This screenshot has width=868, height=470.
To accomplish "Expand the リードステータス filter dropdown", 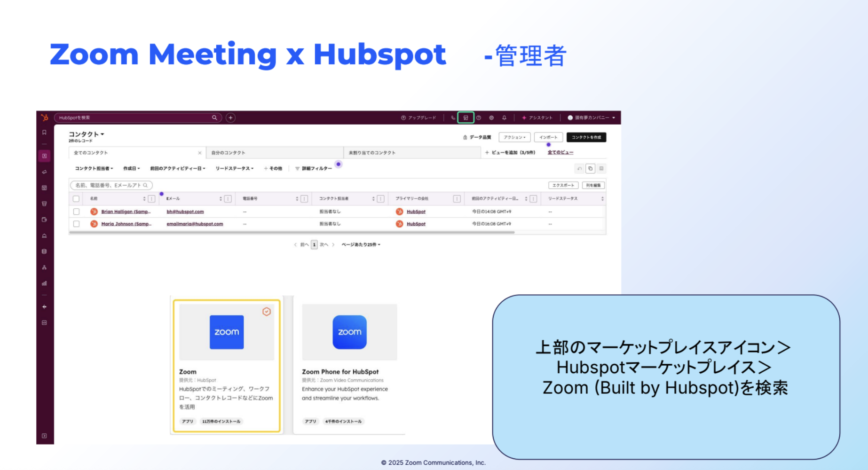I will [x=234, y=168].
